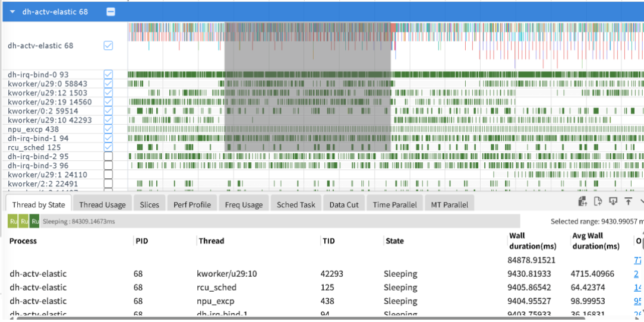Uncheck the npu_excp 438 checkbox
Screen dimensions: 644x322
108,129
